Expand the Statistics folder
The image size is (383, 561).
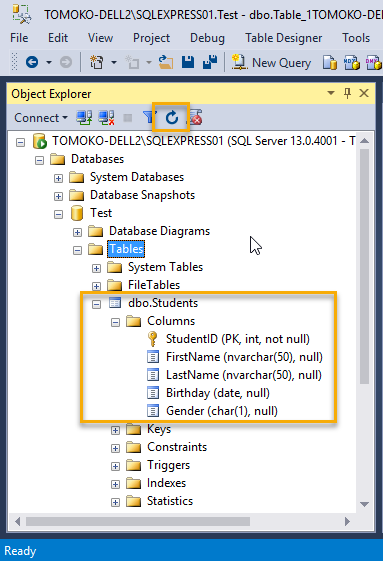pos(115,502)
